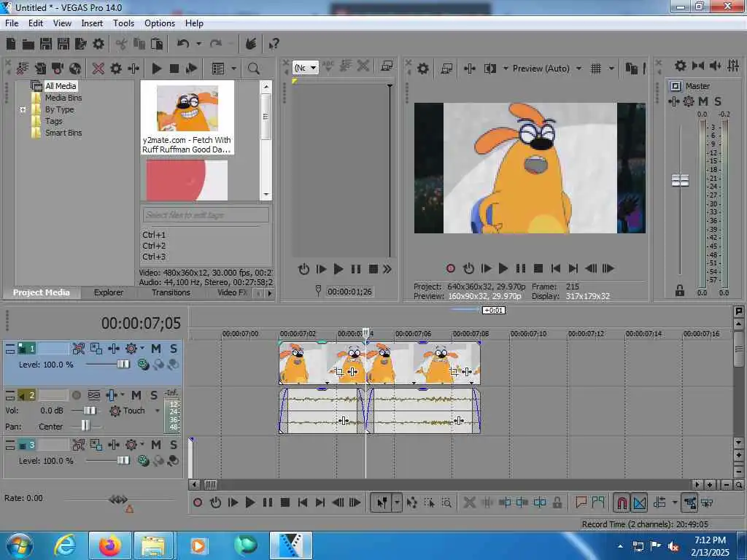Click Preview on External Monitor icon
The image size is (747, 560).
click(x=446, y=69)
